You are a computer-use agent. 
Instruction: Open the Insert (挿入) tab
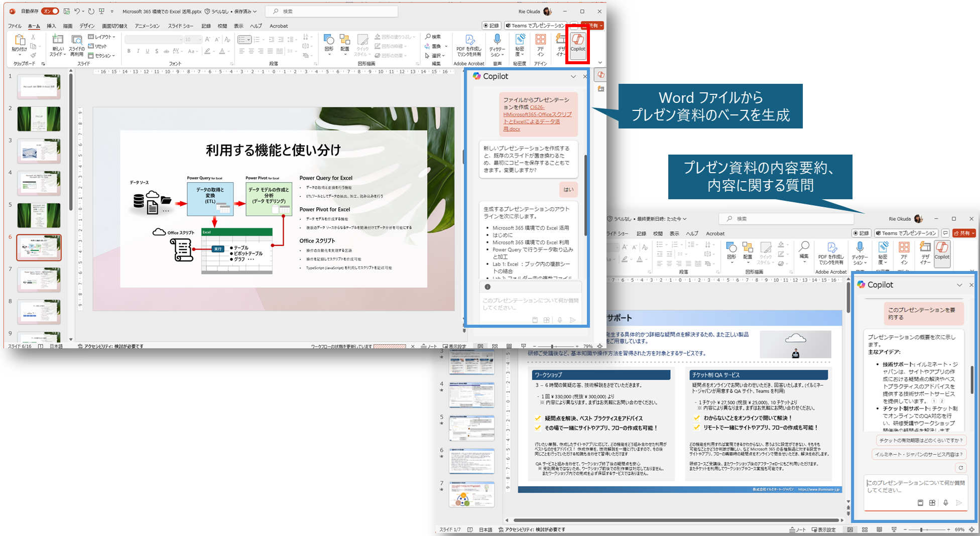tap(51, 26)
